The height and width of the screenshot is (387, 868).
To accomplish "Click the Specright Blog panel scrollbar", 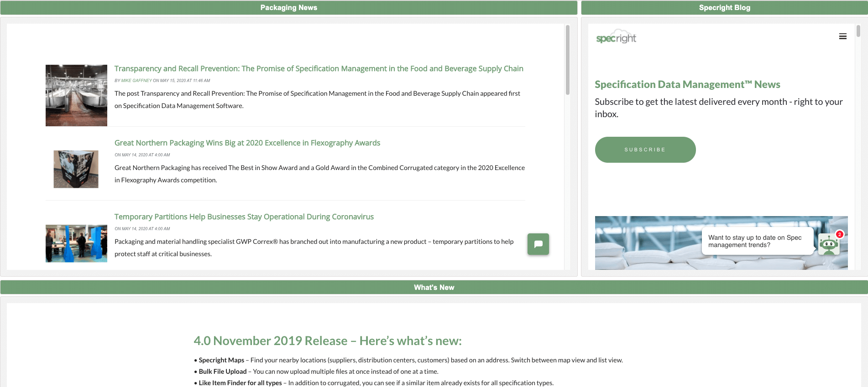I will (858, 31).
